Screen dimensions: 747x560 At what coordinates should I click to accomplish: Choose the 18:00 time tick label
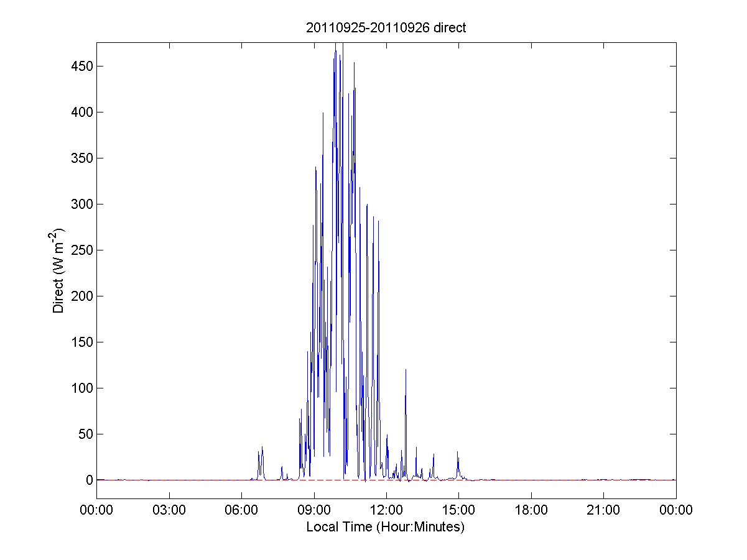tap(531, 510)
